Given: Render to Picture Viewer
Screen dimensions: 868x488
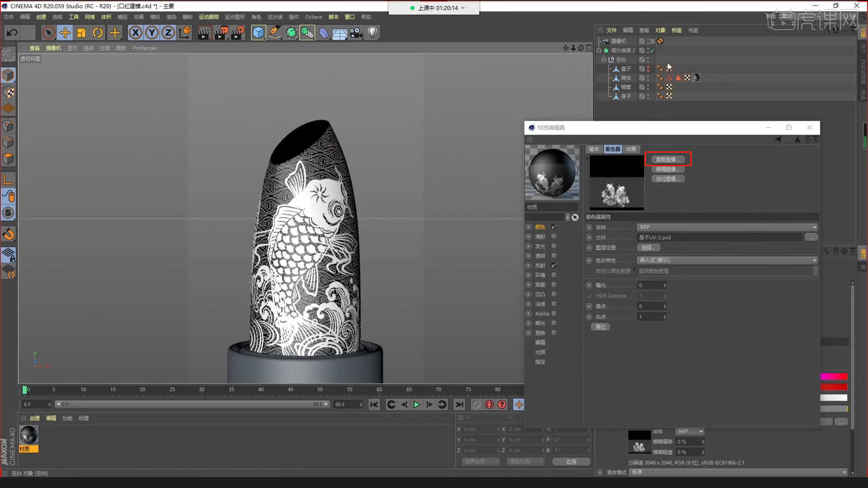Looking at the screenshot, I should (221, 33).
